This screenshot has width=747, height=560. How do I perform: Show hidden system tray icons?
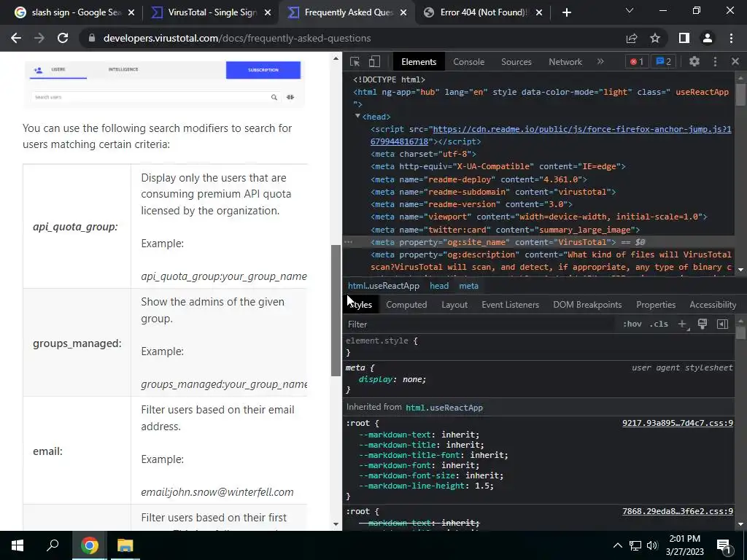(x=617, y=545)
